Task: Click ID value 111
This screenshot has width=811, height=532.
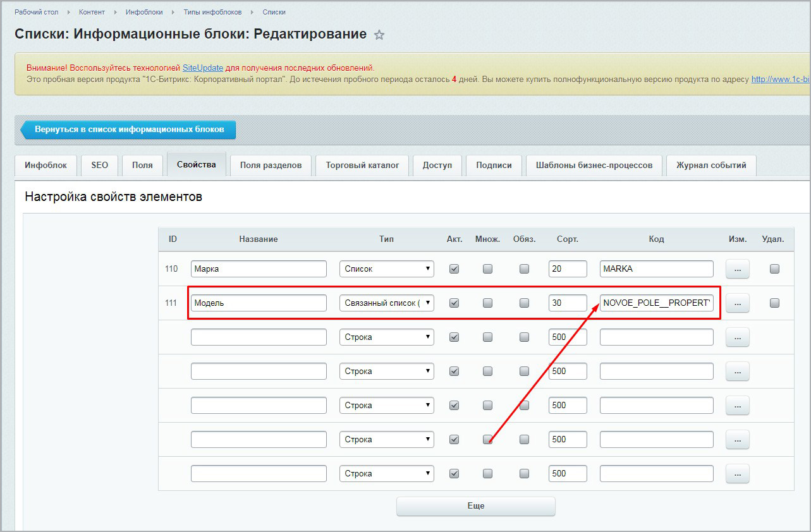Action: (171, 303)
